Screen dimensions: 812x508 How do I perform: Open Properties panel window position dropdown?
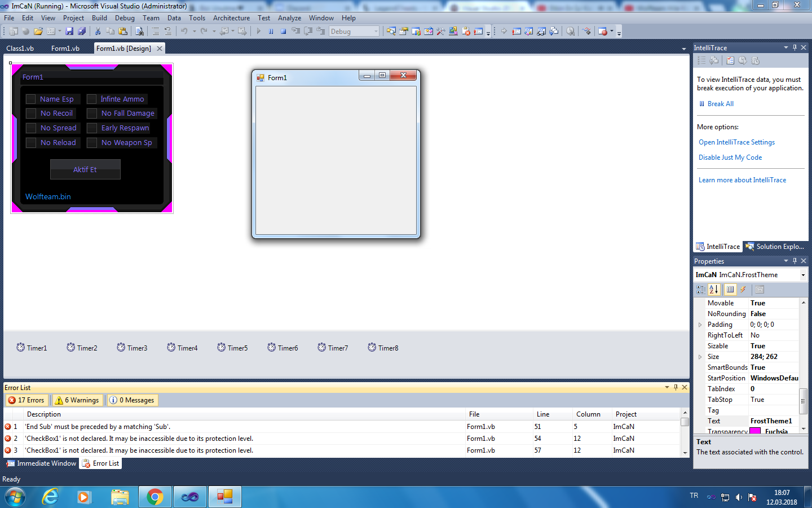coord(786,261)
